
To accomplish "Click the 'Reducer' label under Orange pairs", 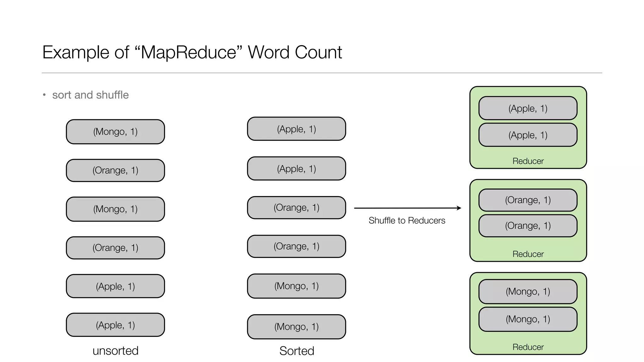I will point(528,254).
